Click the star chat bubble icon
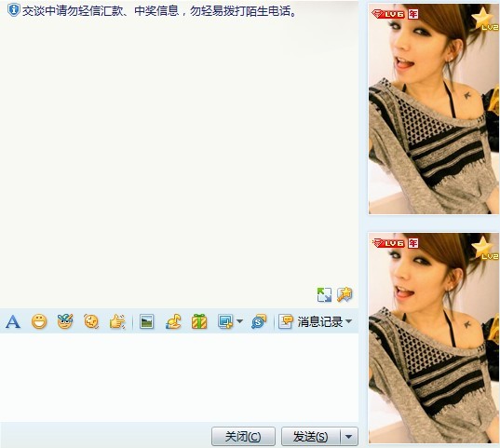Screen dimensions: 500x448 (x=345, y=294)
